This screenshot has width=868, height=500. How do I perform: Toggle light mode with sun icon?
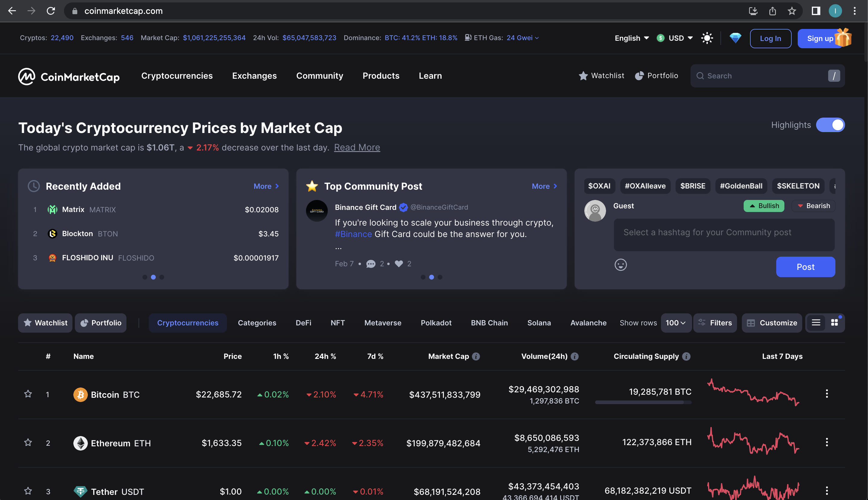click(707, 38)
